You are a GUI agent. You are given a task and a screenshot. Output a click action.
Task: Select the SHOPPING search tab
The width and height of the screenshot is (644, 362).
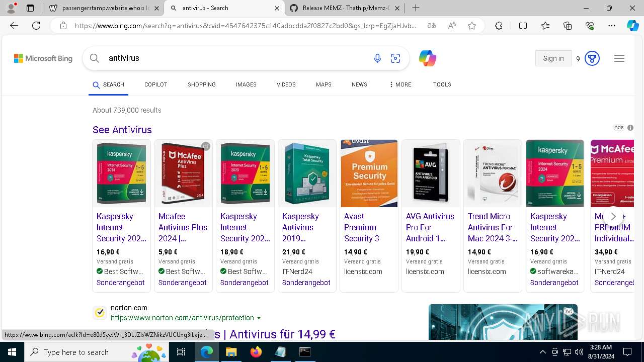202,84
